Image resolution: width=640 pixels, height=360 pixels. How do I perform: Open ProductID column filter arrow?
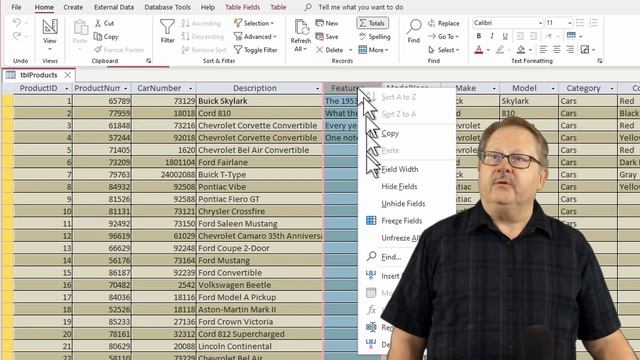pyautogui.click(x=67, y=88)
